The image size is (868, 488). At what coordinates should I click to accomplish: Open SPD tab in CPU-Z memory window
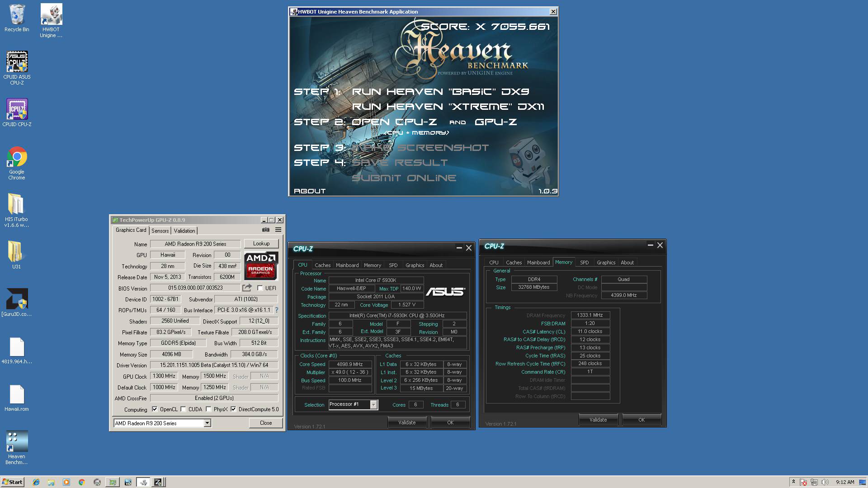pyautogui.click(x=585, y=263)
